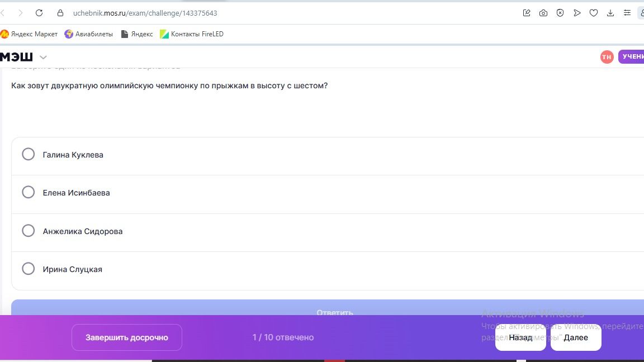Viewport: 644px width, 362px height.
Task: Click the share page icon in the browser toolbar
Action: point(527,13)
